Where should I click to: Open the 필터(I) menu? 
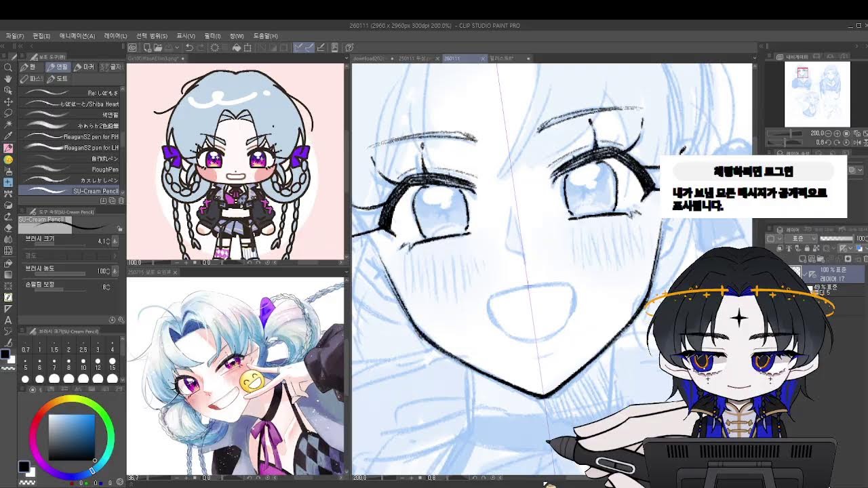click(212, 36)
